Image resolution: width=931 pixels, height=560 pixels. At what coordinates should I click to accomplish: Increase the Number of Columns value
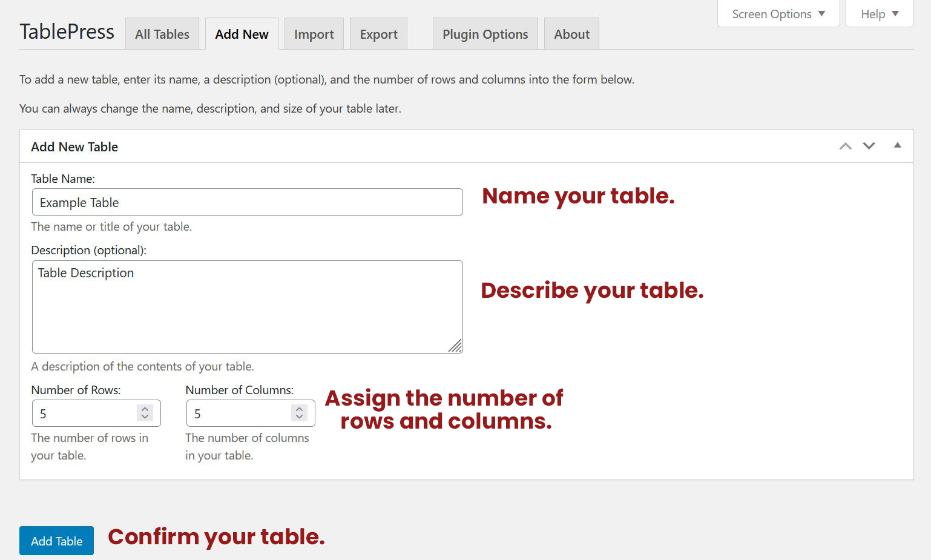click(299, 409)
